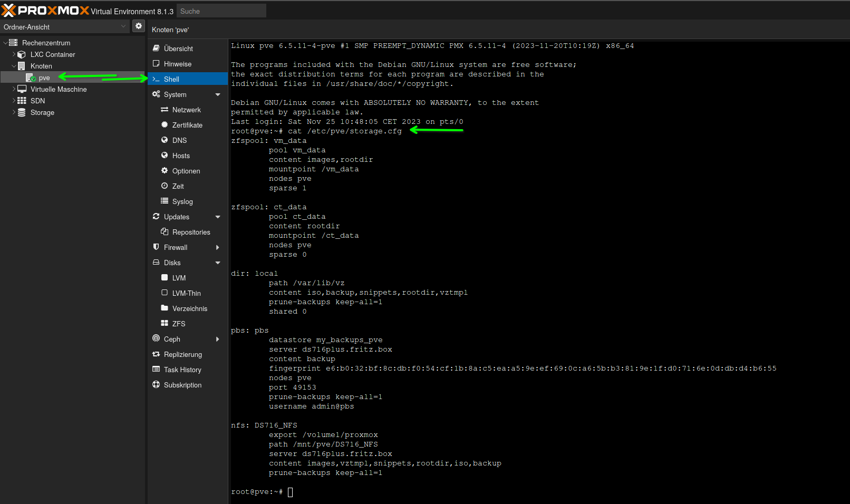Click the DNS globe icon
850x504 pixels.
(165, 140)
